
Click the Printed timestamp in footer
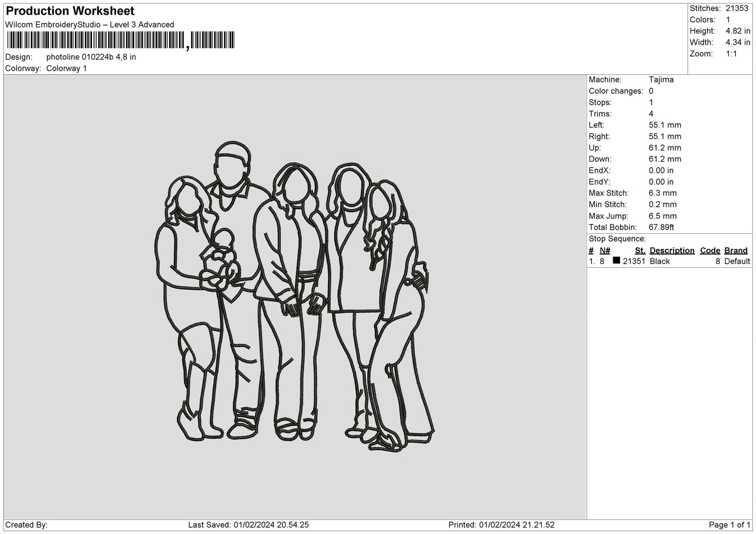pos(502,525)
